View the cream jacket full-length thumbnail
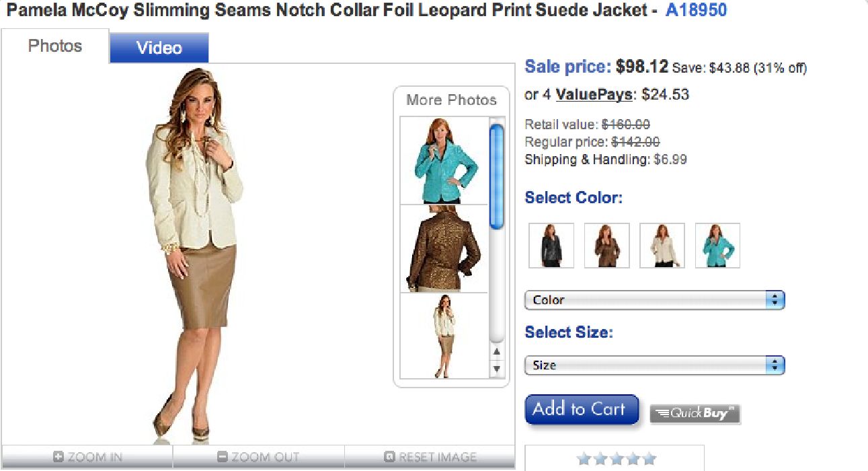 click(444, 336)
